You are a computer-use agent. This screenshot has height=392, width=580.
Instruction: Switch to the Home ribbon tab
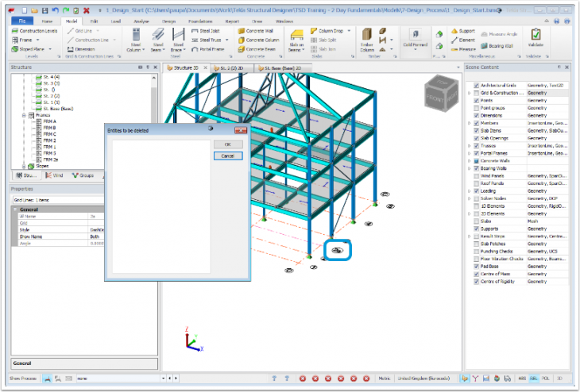point(47,21)
